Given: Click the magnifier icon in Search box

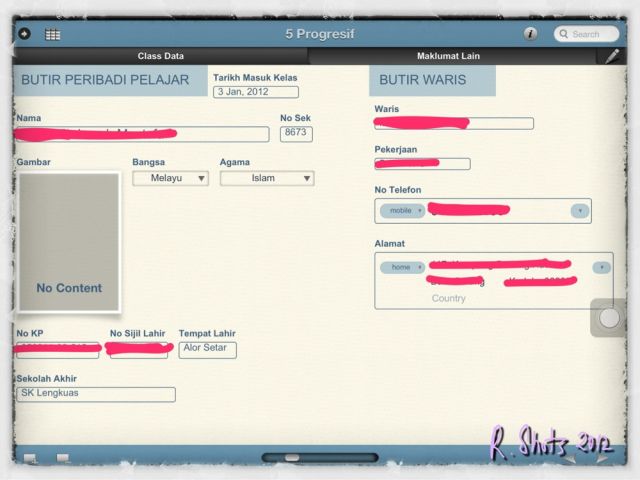Looking at the screenshot, I should (x=562, y=34).
